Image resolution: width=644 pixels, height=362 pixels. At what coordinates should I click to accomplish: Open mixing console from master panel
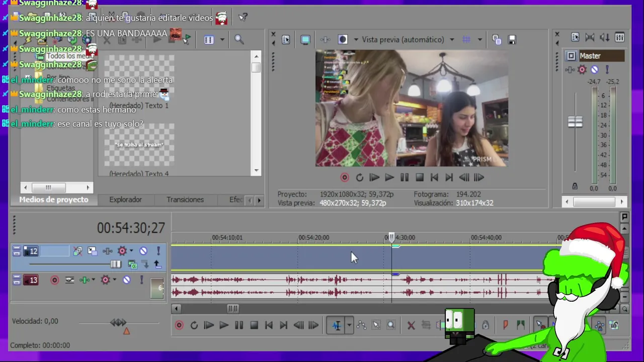[x=620, y=37]
